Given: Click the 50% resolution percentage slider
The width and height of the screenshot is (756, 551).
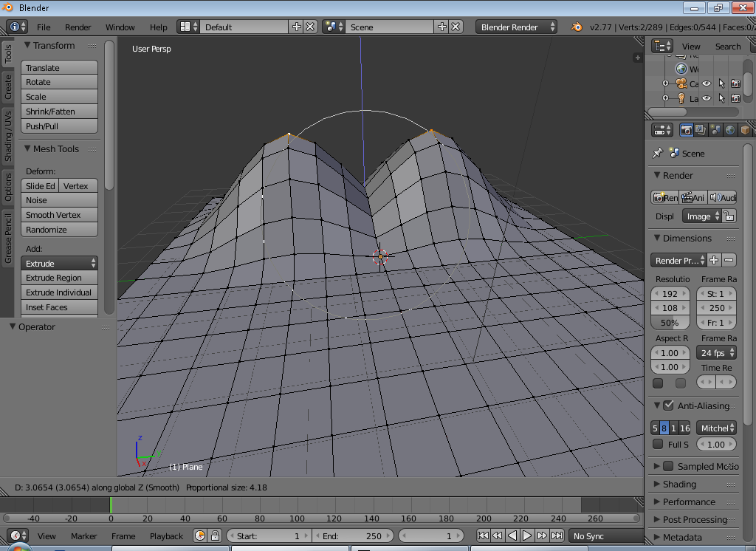Looking at the screenshot, I should coord(670,323).
